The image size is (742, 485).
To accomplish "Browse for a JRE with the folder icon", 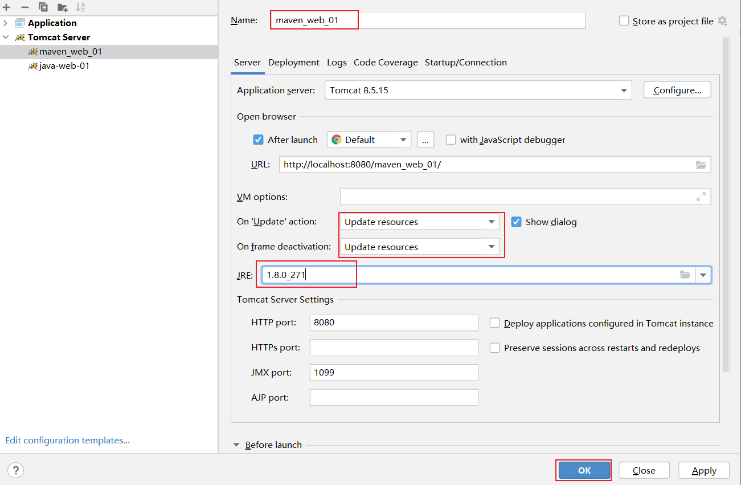I will coord(685,274).
